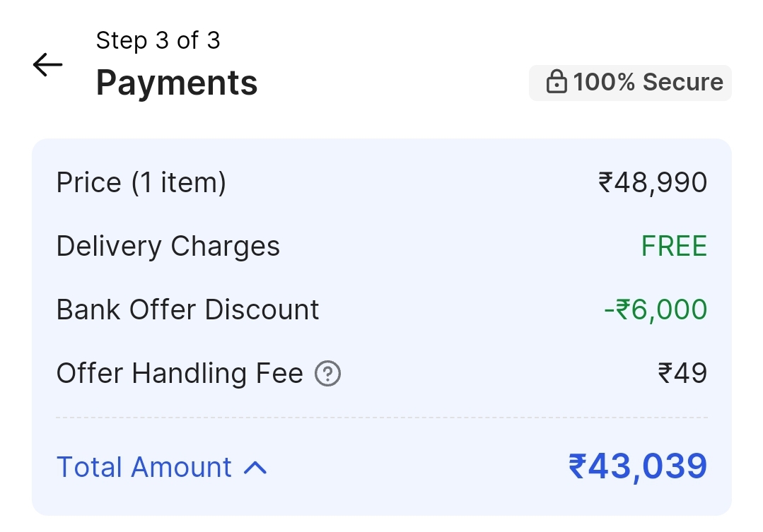Screen dimensions: 763x532
Task: Tap the dashed divider above Total Amount
Action: tap(382, 418)
